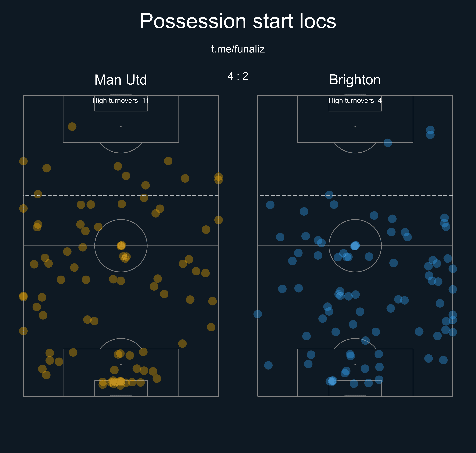The width and height of the screenshot is (476, 453).
Task: Select the lone yellow dot inside Man Utd's top penalty box
Action: click(72, 127)
